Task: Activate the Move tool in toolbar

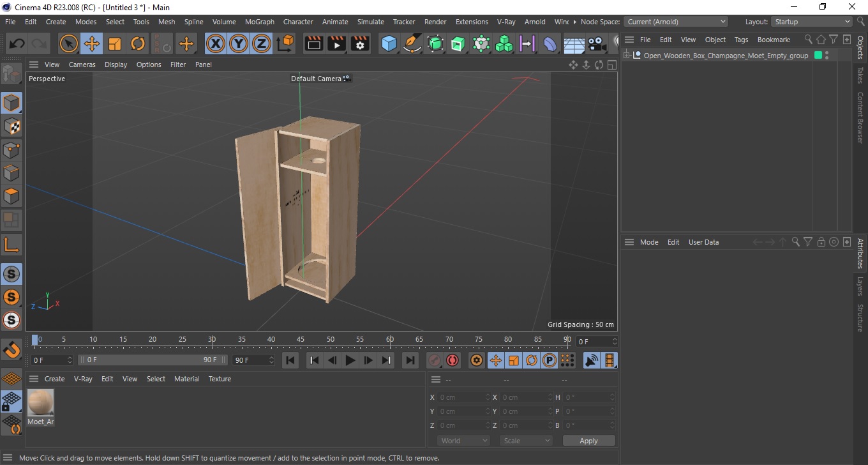Action: (92, 44)
